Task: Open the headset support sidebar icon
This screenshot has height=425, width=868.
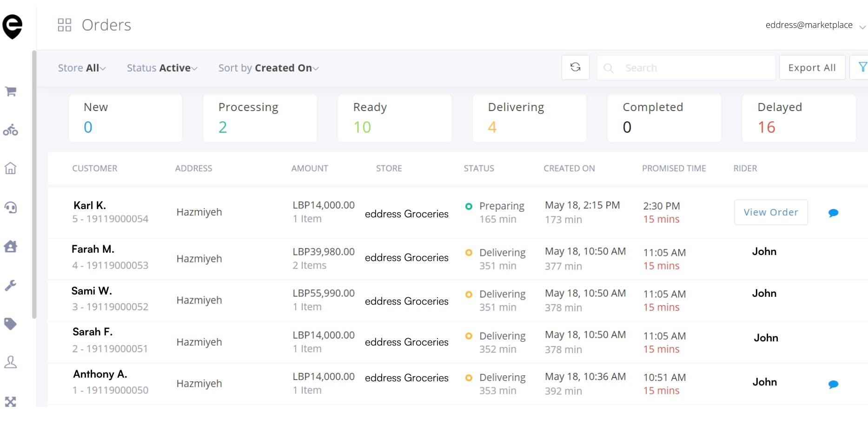Action: (11, 207)
